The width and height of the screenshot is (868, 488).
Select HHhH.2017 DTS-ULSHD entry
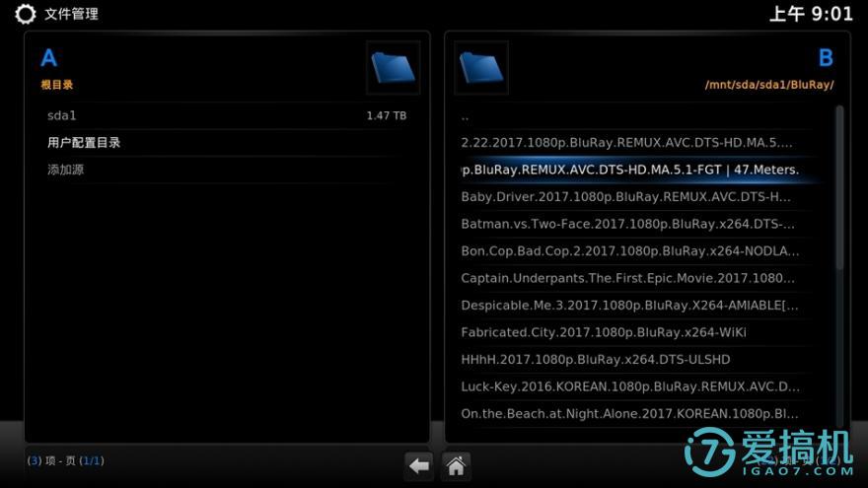(x=631, y=360)
